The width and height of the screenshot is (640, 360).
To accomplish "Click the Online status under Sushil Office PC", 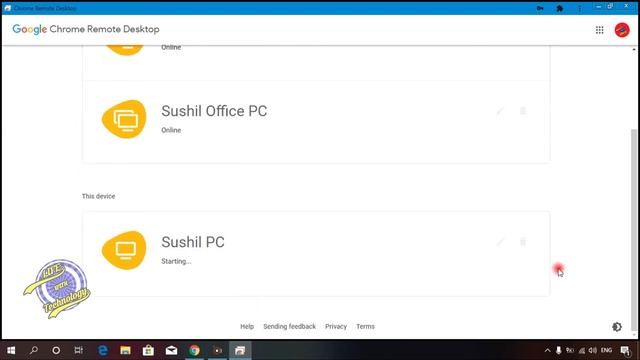I will tap(171, 130).
